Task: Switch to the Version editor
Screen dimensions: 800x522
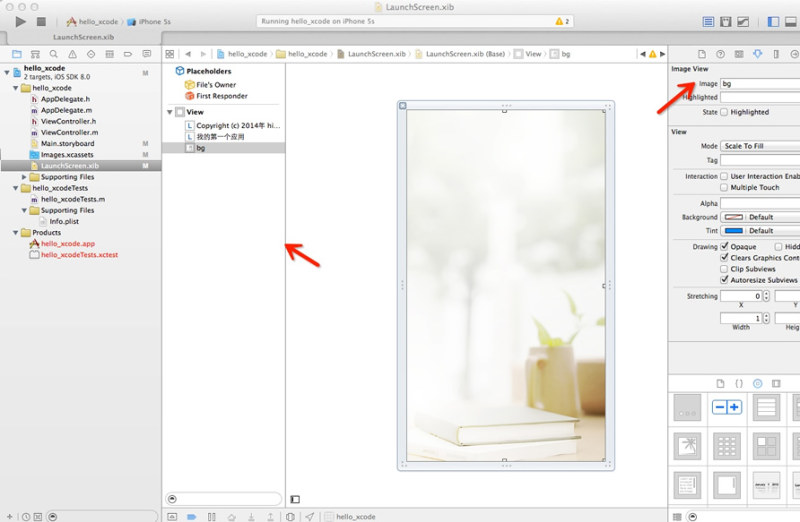Action: pos(743,21)
